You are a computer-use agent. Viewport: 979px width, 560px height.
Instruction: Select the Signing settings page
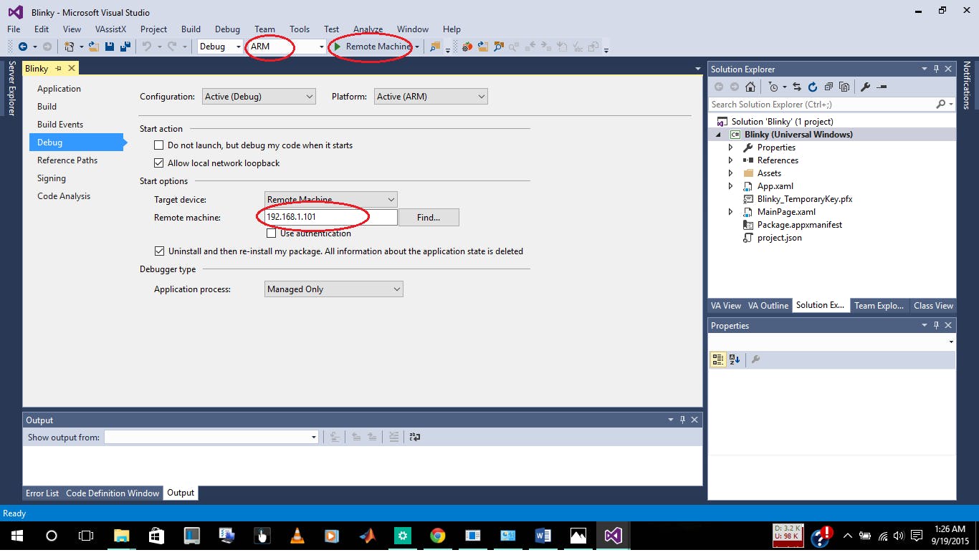pos(52,178)
